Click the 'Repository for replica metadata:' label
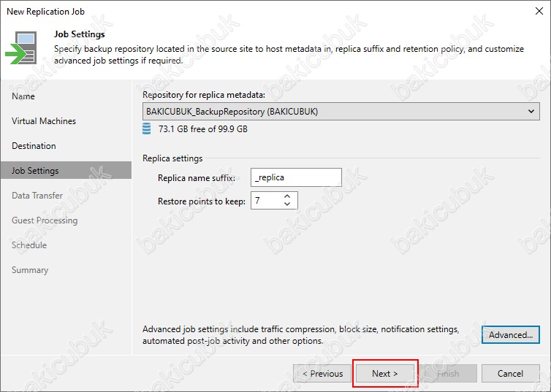 204,95
